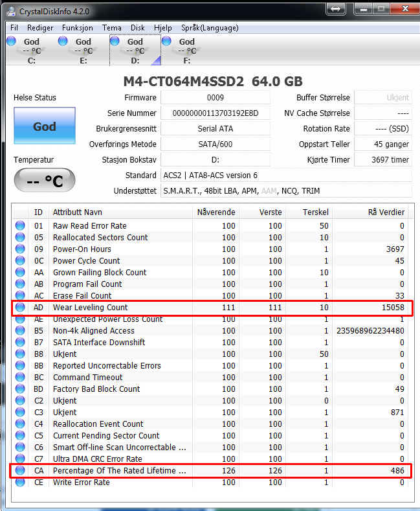Click status icon for B8 Ukjent row
This screenshot has width=420, height=511.
click(20, 354)
